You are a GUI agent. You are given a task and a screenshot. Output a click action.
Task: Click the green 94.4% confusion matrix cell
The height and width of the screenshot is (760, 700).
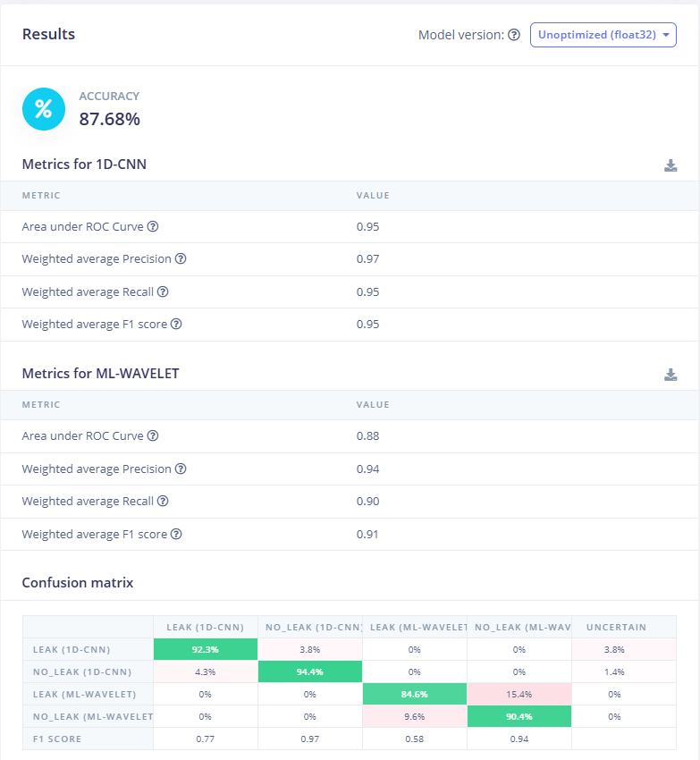[x=309, y=671]
